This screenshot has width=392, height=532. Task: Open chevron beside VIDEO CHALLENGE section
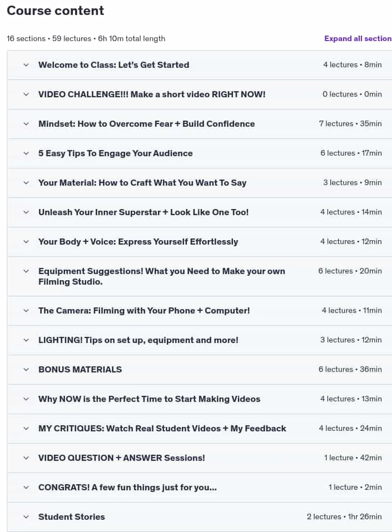click(x=26, y=95)
